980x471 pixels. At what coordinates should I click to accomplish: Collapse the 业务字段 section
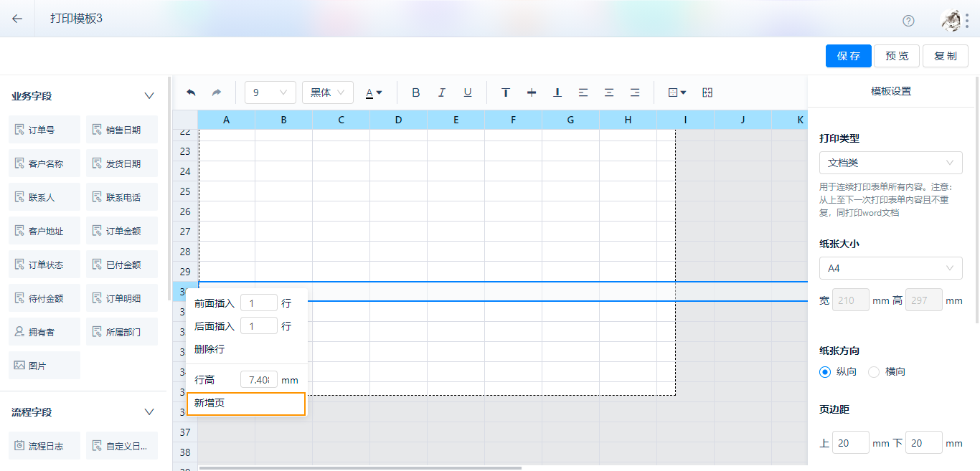click(149, 95)
